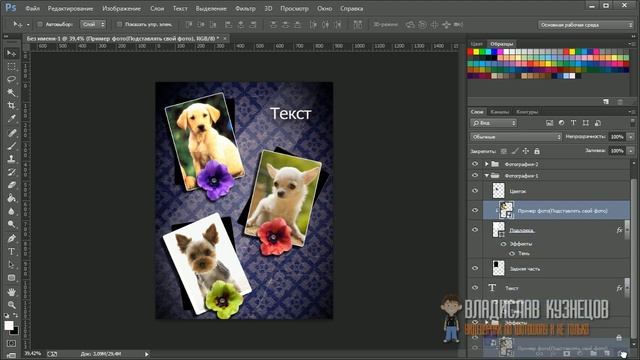Select the Path Selection tool
Screen dimensions: 640x360
(x=11, y=264)
